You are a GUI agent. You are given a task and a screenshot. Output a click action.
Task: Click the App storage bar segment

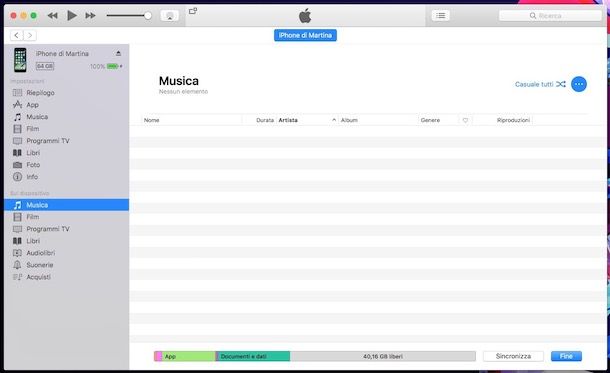point(189,356)
